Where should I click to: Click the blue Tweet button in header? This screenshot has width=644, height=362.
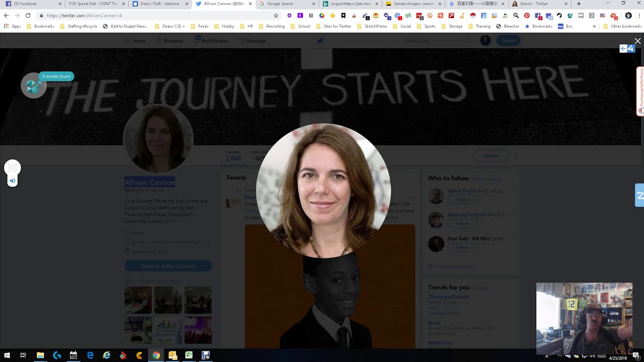tap(508, 41)
